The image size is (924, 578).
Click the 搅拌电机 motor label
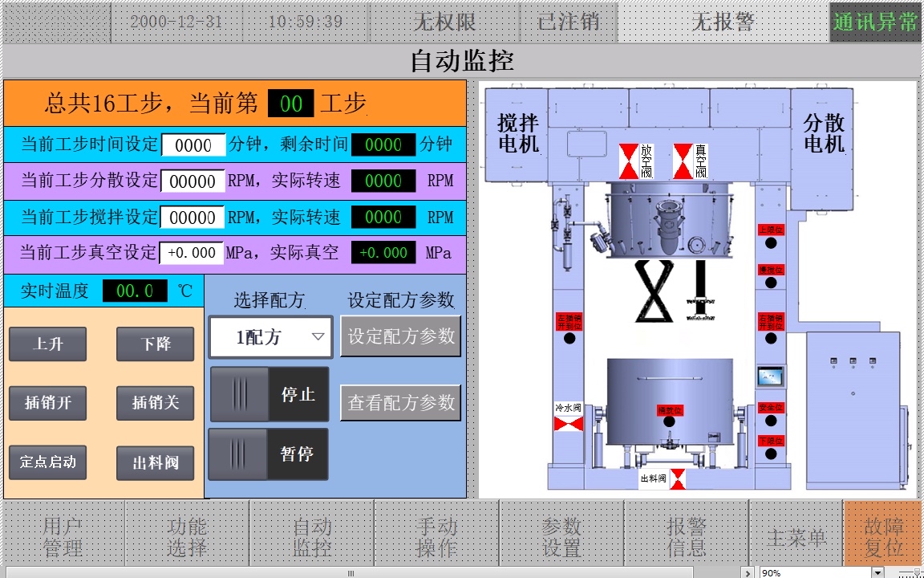click(x=519, y=134)
